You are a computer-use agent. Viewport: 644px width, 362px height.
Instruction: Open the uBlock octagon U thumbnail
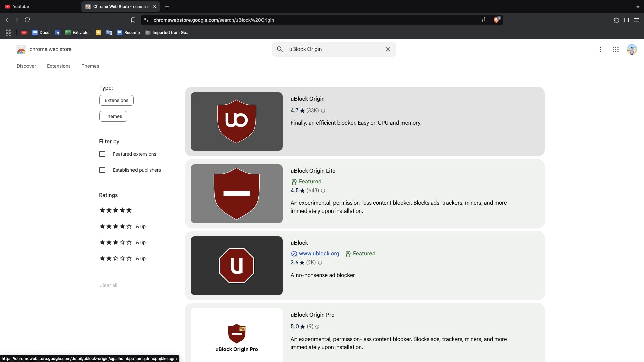tap(236, 265)
